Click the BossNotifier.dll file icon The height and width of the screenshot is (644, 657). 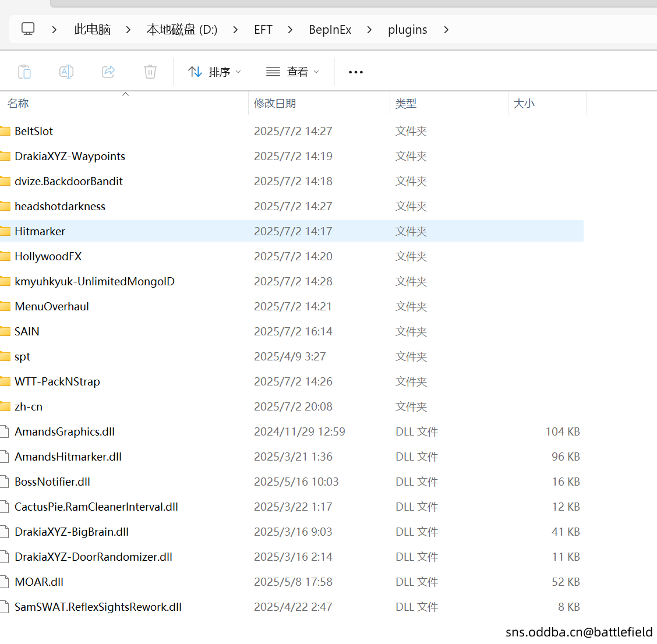(x=4, y=482)
